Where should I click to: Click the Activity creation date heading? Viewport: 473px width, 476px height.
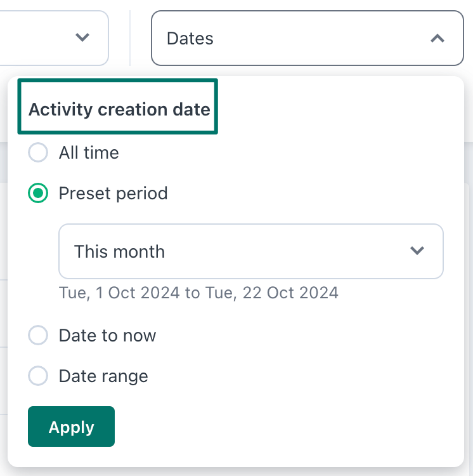[x=119, y=109]
